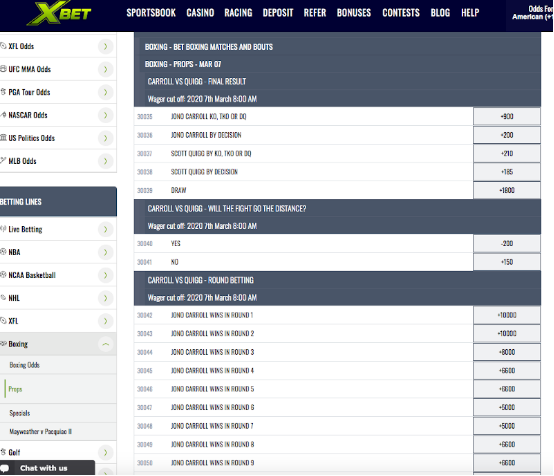Open the Blog page
Image resolution: width=554 pixels, height=476 pixels.
(x=440, y=13)
